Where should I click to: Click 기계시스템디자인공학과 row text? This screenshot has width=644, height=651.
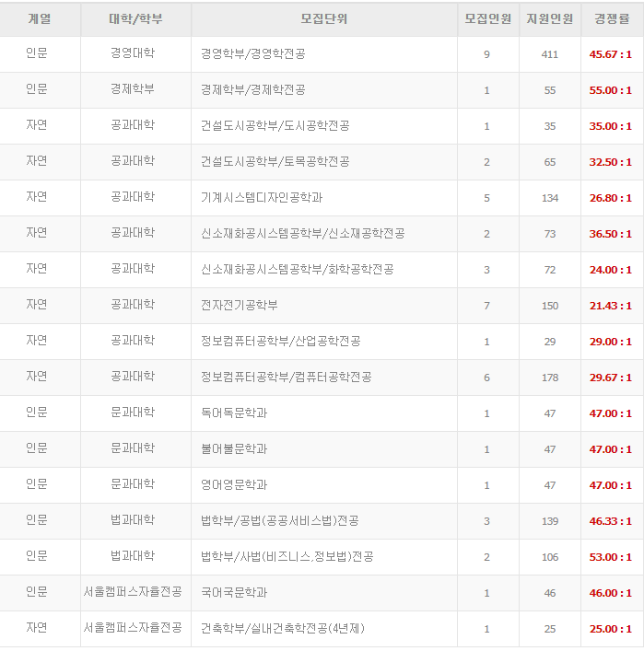(262, 198)
